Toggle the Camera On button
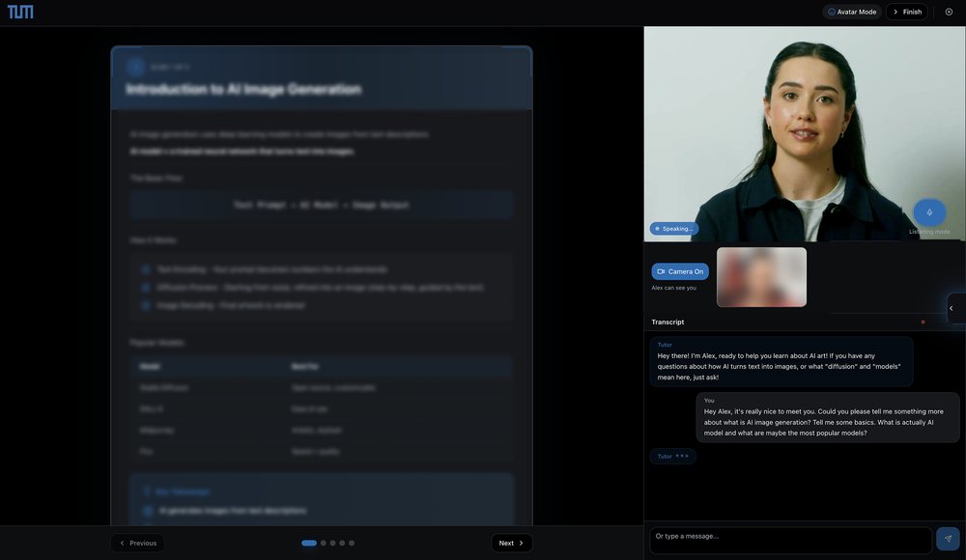 tap(680, 271)
